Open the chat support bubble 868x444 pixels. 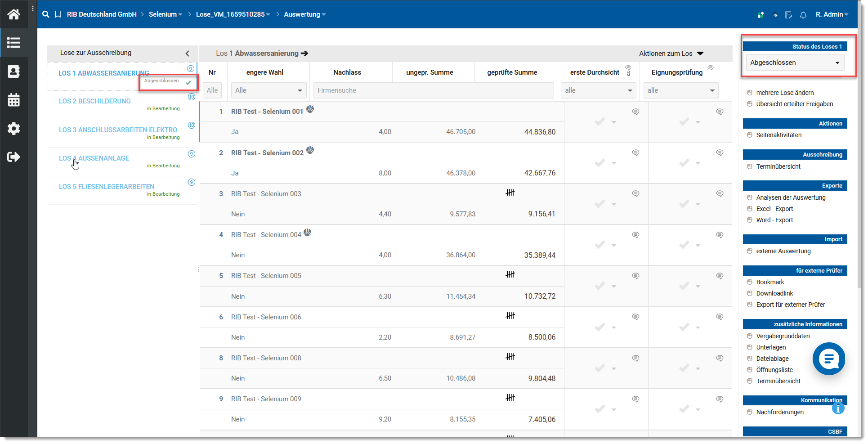(x=828, y=359)
